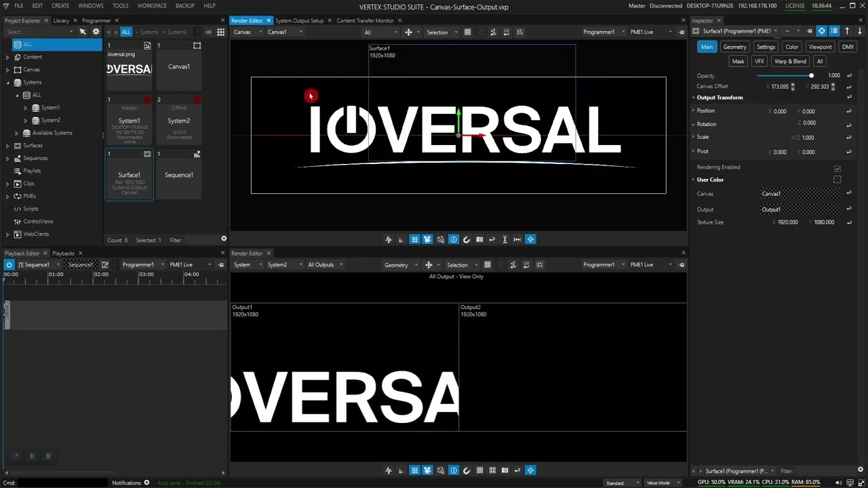The height and width of the screenshot is (488, 868).
Task: Toggle Rendering Enabled checkbox
Action: [837, 168]
